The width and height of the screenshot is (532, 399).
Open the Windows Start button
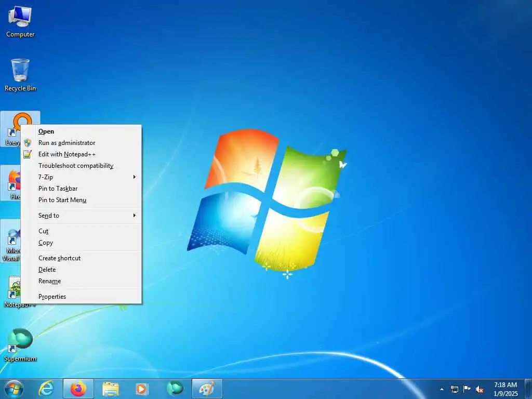[14, 389]
